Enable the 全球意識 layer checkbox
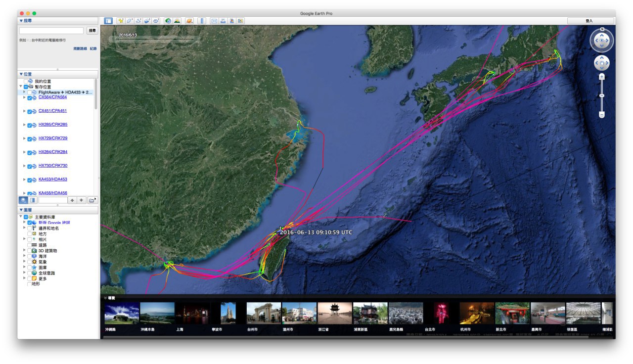 point(30,273)
